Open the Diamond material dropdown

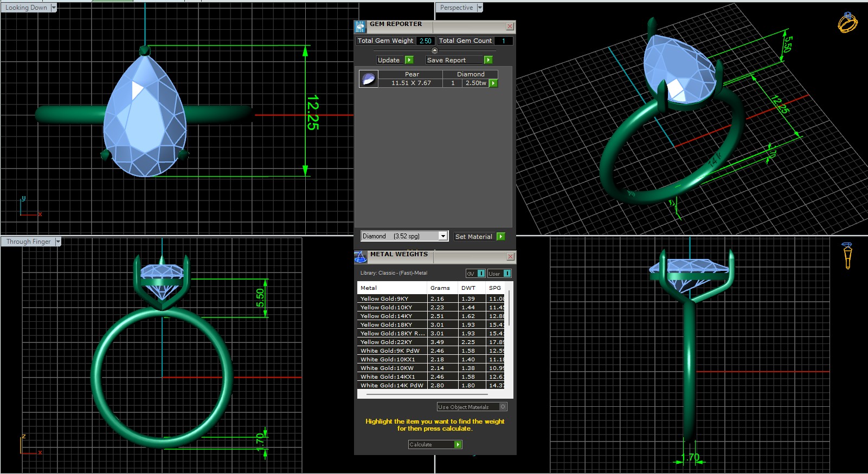[x=442, y=236]
